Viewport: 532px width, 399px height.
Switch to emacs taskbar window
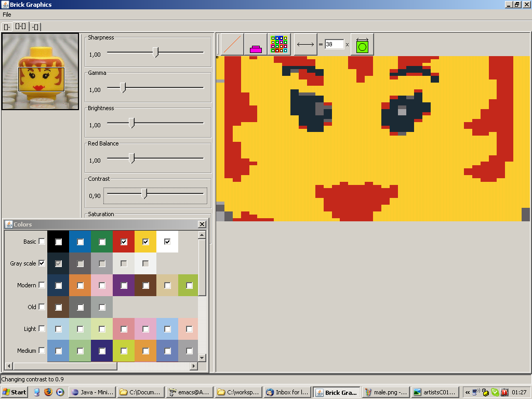click(x=190, y=392)
